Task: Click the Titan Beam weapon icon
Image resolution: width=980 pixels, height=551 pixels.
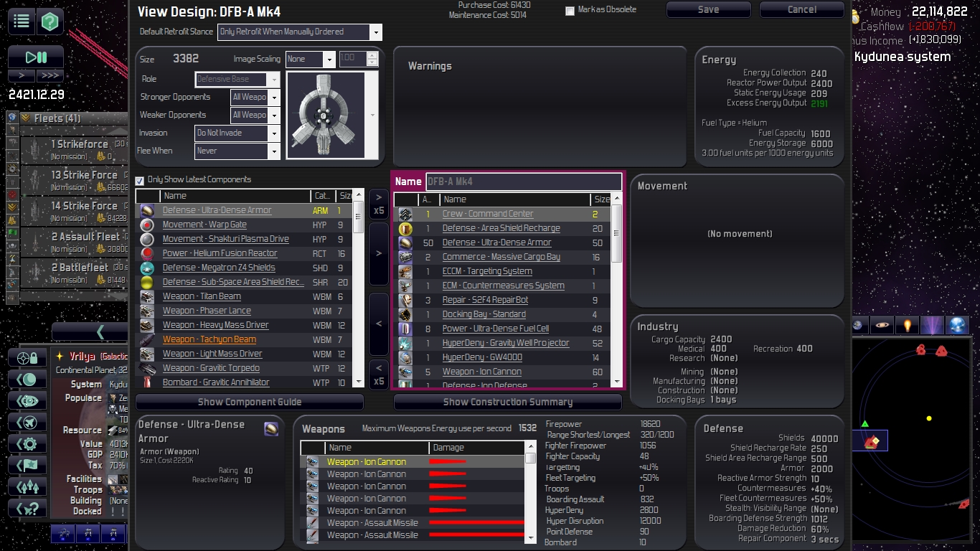Action: click(x=147, y=296)
